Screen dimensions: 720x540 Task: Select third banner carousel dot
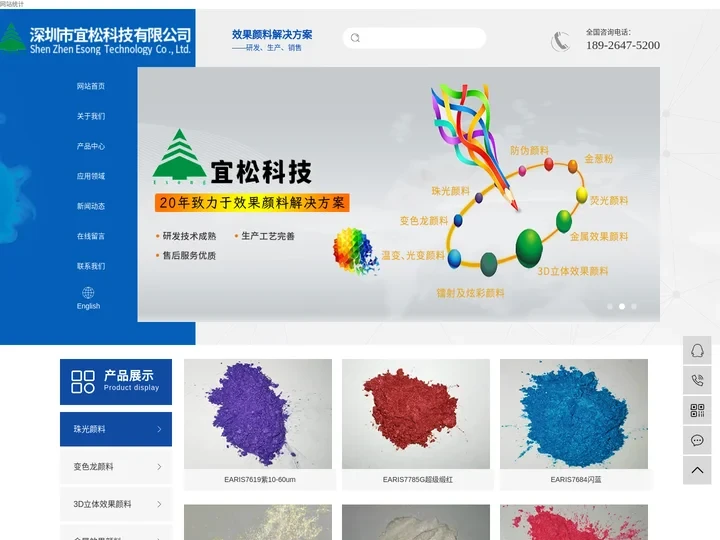tap(634, 306)
